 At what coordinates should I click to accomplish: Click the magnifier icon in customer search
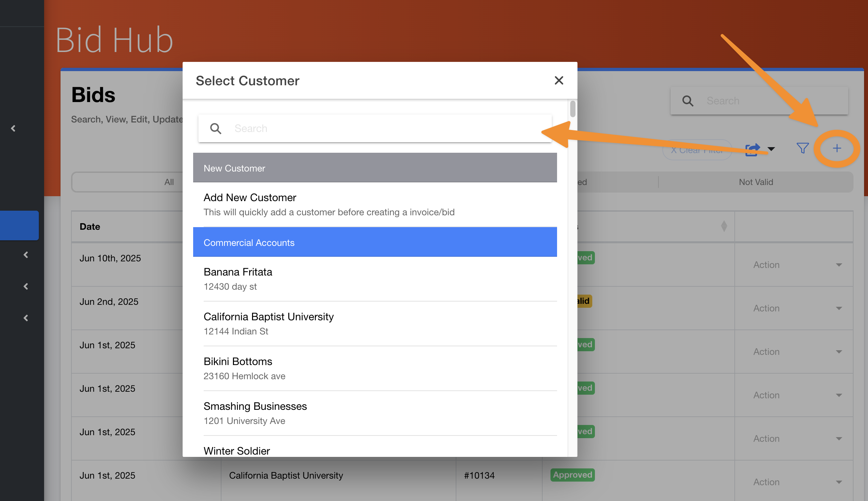pos(216,128)
